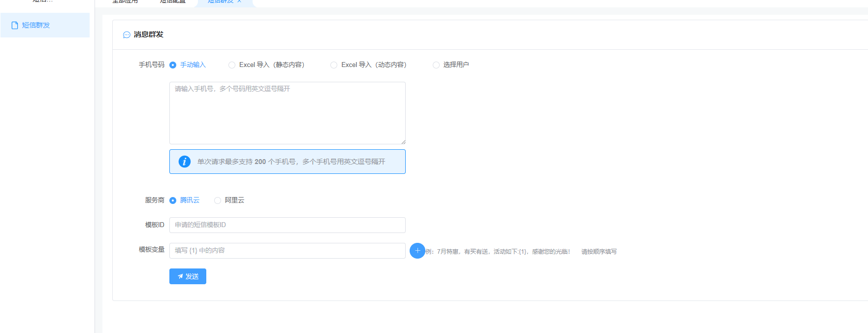Click the 服务商 label
The width and height of the screenshot is (868, 333).
[x=155, y=200]
